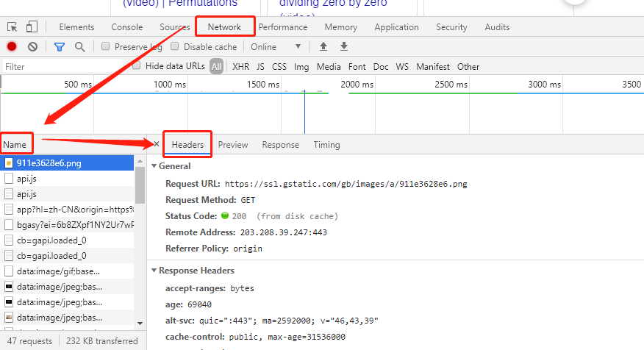This screenshot has height=350, width=644.
Task: Select the bgasy?ei=6b8ZXpf1NY2Ur7wP request
Action: coord(67,225)
